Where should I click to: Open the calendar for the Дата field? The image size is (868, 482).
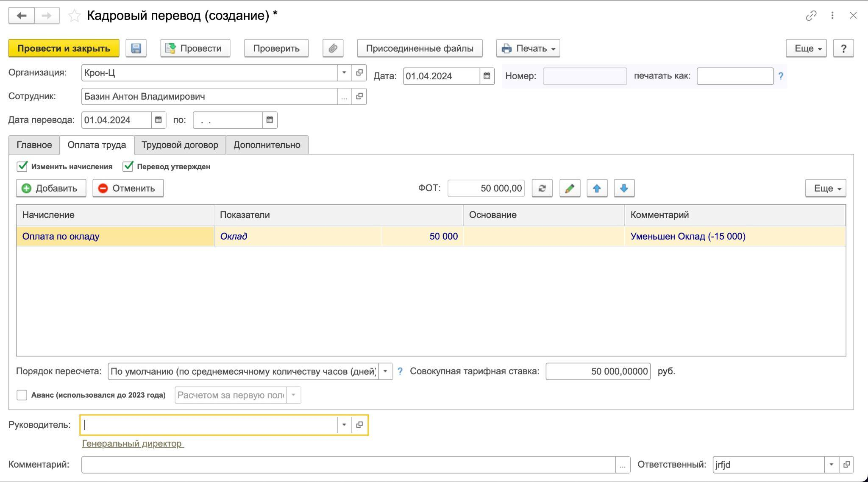[x=487, y=76]
